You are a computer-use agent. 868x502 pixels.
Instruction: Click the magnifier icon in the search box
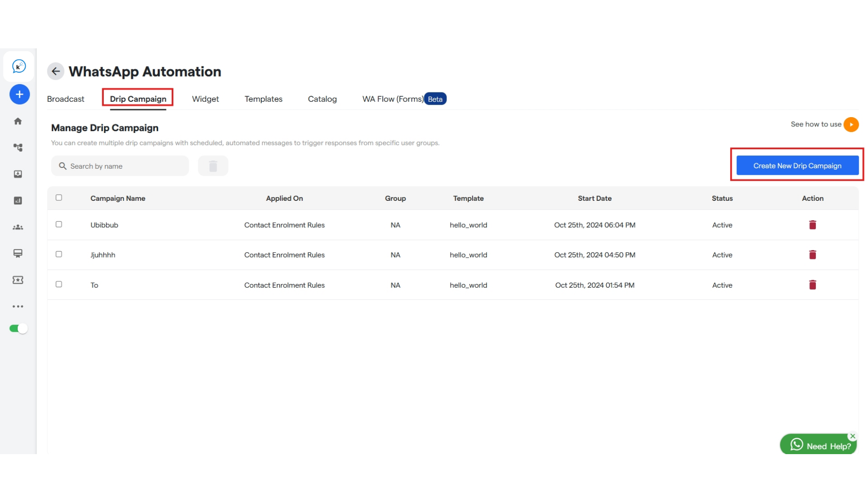(63, 166)
